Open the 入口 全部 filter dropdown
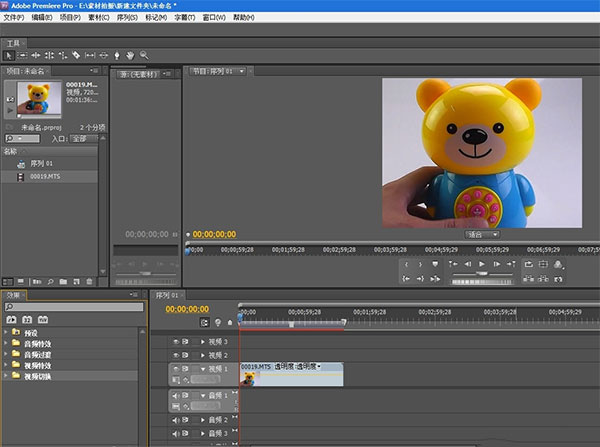This screenshot has width=600, height=447. pos(83,139)
